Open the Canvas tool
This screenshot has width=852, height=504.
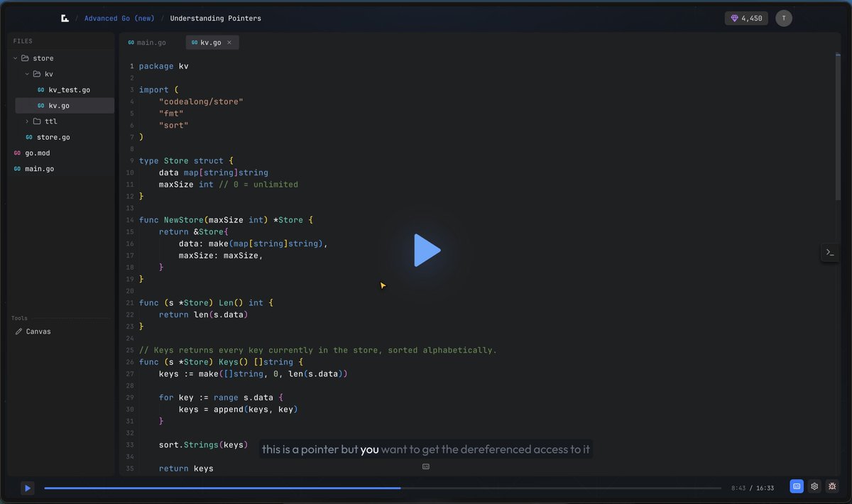[33, 332]
